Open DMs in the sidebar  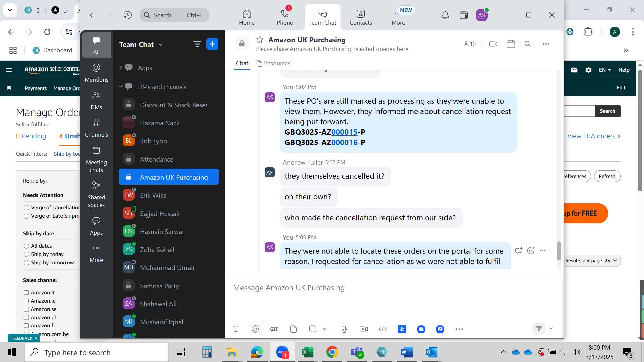[96, 100]
